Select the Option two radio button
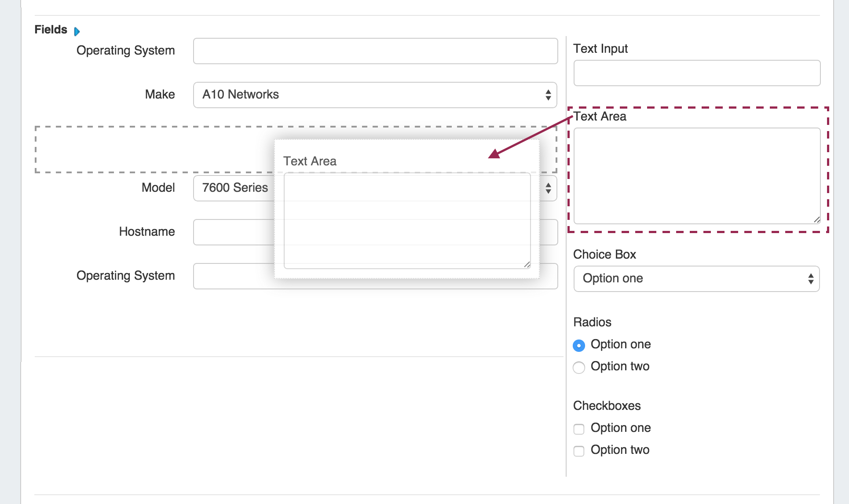The height and width of the screenshot is (504, 849). [x=579, y=367]
